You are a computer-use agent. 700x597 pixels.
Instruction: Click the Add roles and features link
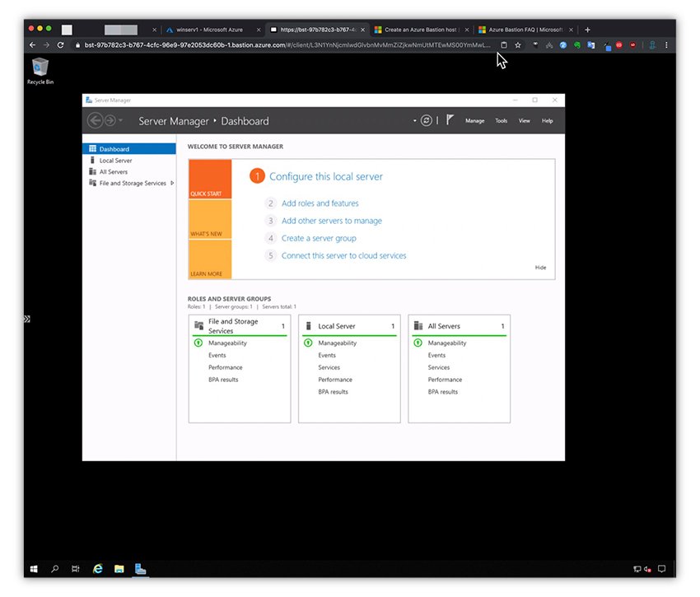320,203
